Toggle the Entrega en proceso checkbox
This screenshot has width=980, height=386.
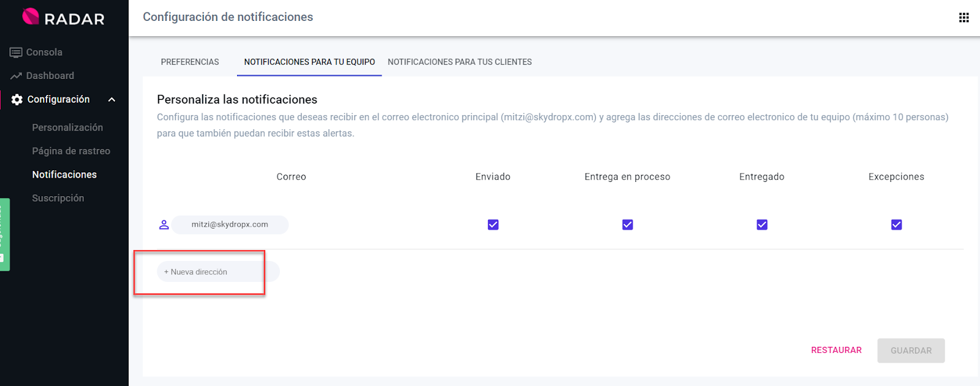point(627,225)
